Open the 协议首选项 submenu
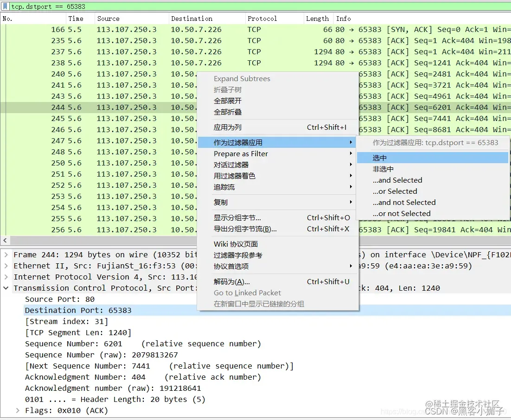The image size is (511, 420). point(278,266)
